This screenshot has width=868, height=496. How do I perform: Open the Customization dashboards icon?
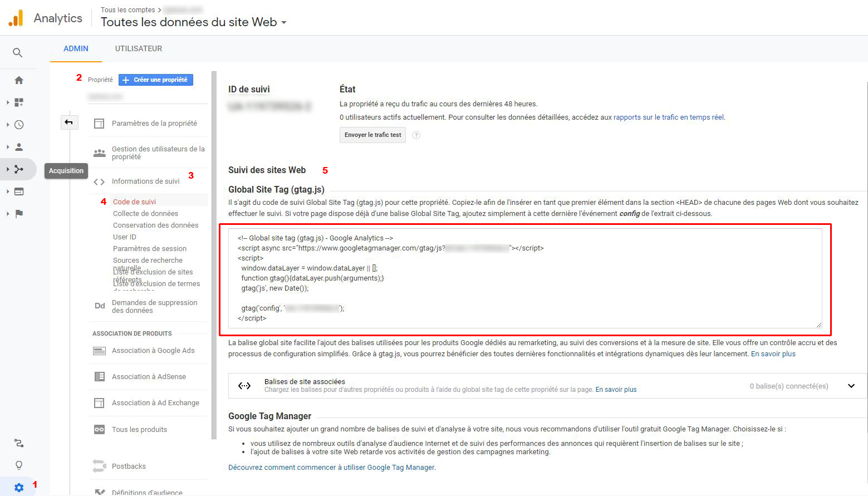pos(19,102)
